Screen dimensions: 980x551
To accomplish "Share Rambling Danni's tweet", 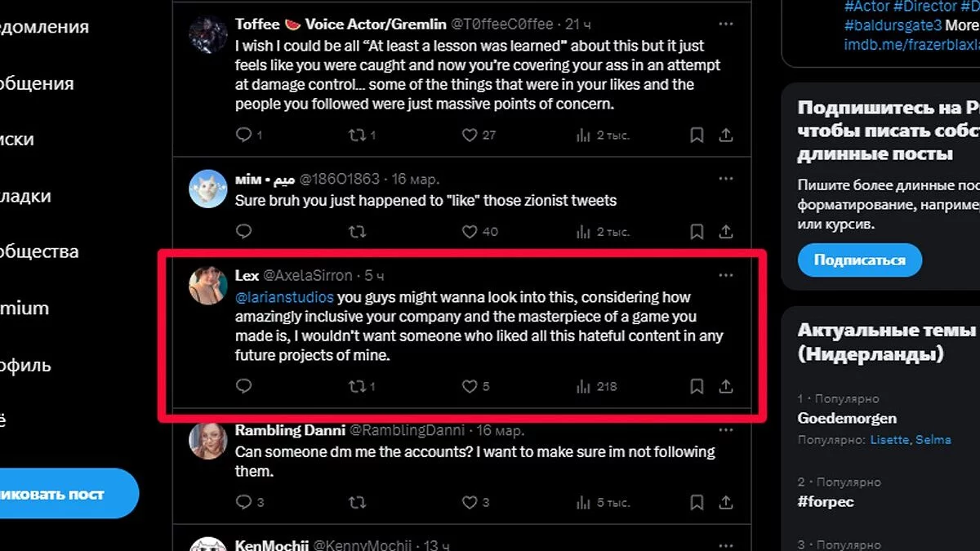I will coord(725,501).
